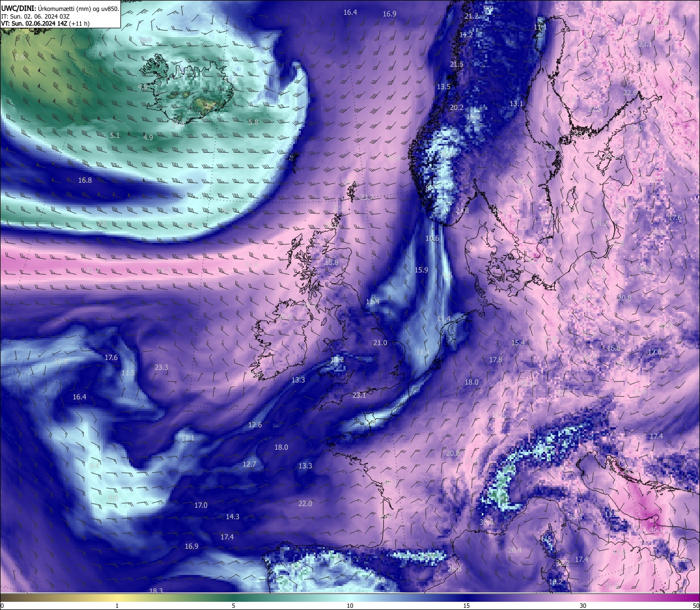Click the 50 tick on the color scale
This screenshot has height=610, width=700.
(x=696, y=606)
